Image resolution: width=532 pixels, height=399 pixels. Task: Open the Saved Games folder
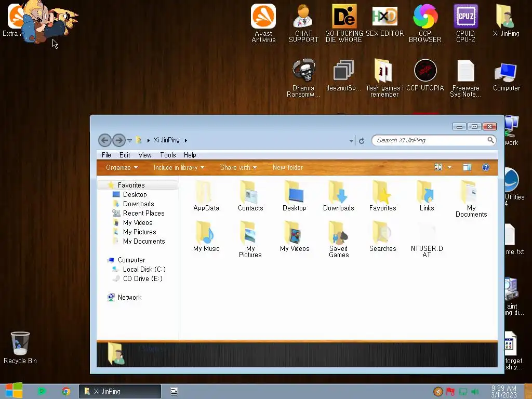point(338,240)
